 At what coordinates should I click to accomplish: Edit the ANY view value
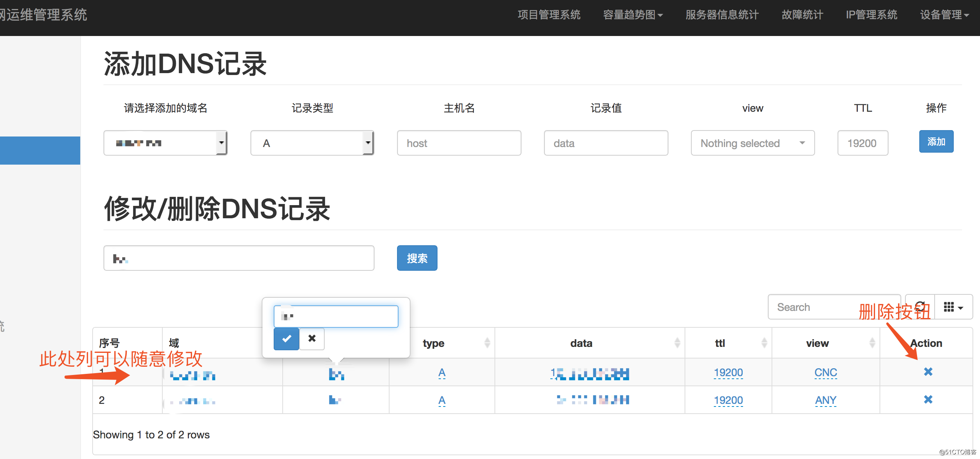825,400
